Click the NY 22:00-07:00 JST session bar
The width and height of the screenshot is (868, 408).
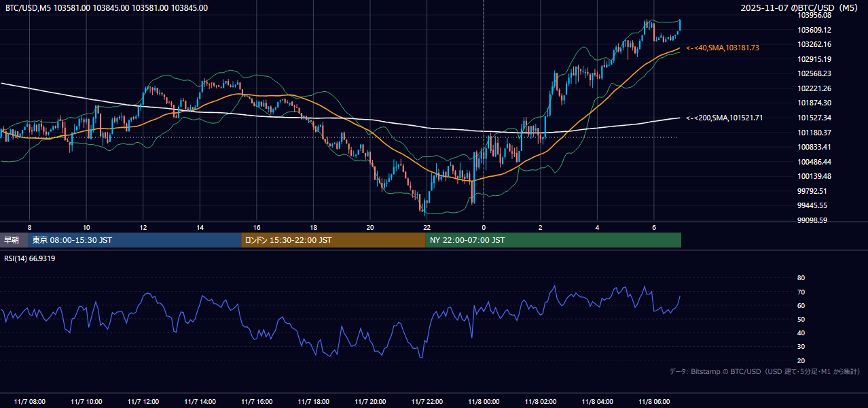point(554,240)
